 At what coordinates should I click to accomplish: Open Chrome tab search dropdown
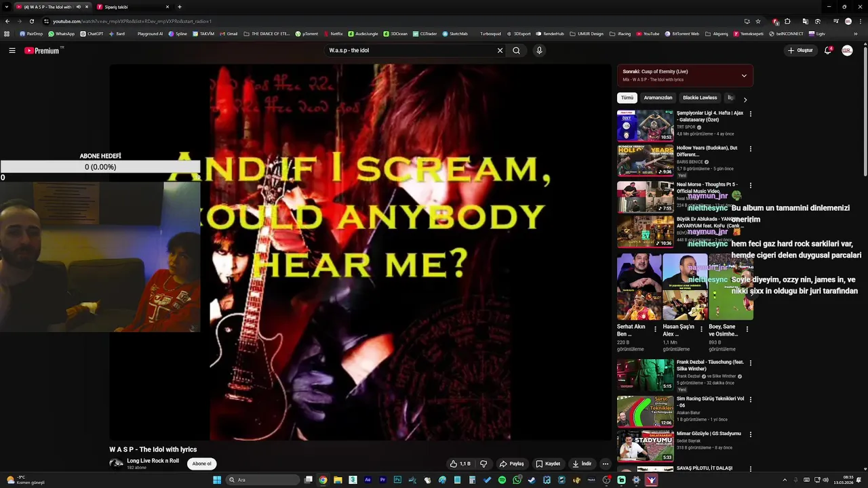7,7
